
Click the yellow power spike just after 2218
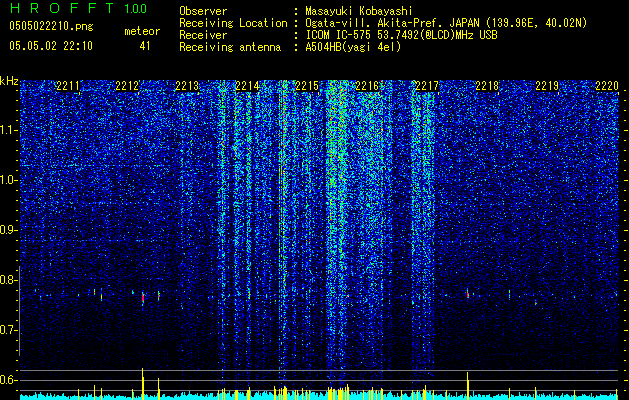(509, 394)
